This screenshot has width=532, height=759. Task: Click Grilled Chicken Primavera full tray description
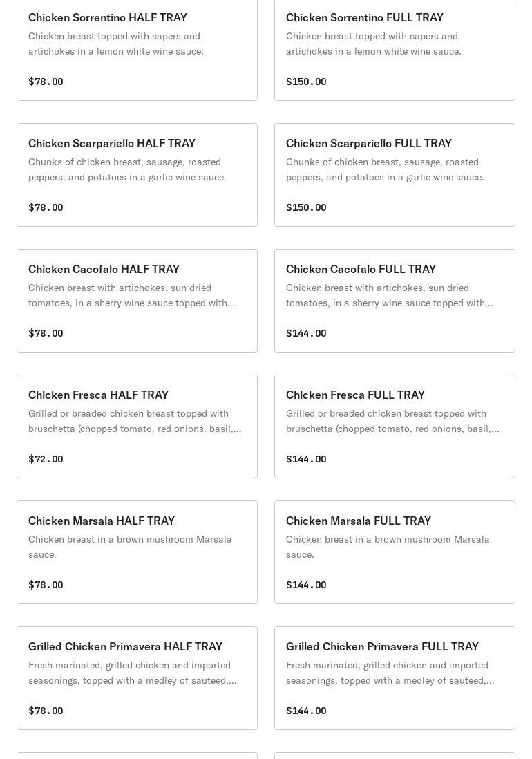coord(390,673)
